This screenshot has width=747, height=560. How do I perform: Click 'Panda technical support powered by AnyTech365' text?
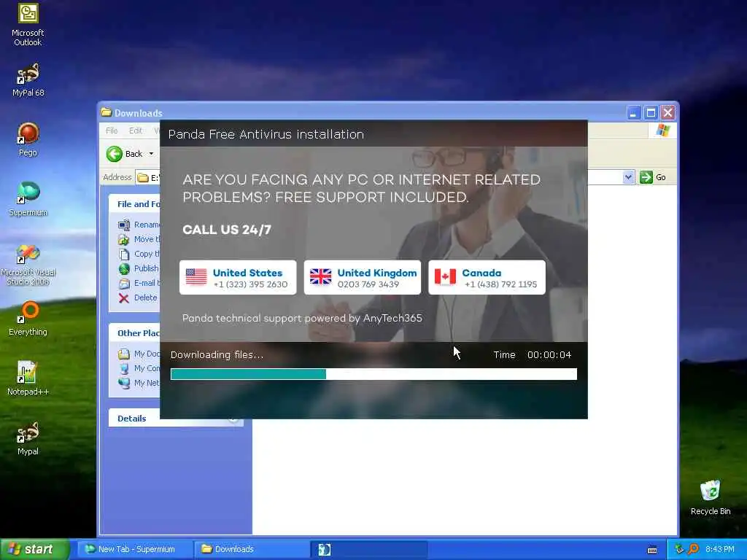[302, 318]
